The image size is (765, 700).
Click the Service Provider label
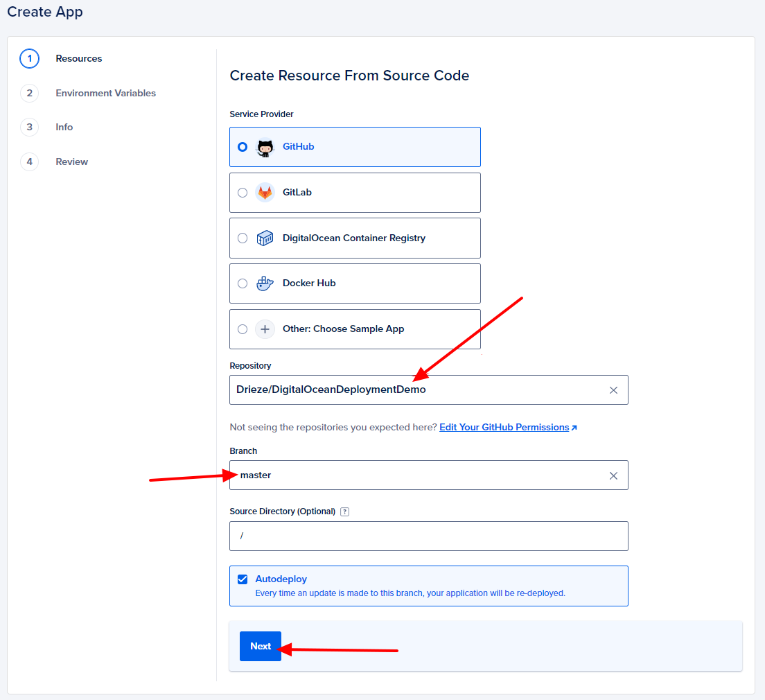tap(261, 114)
